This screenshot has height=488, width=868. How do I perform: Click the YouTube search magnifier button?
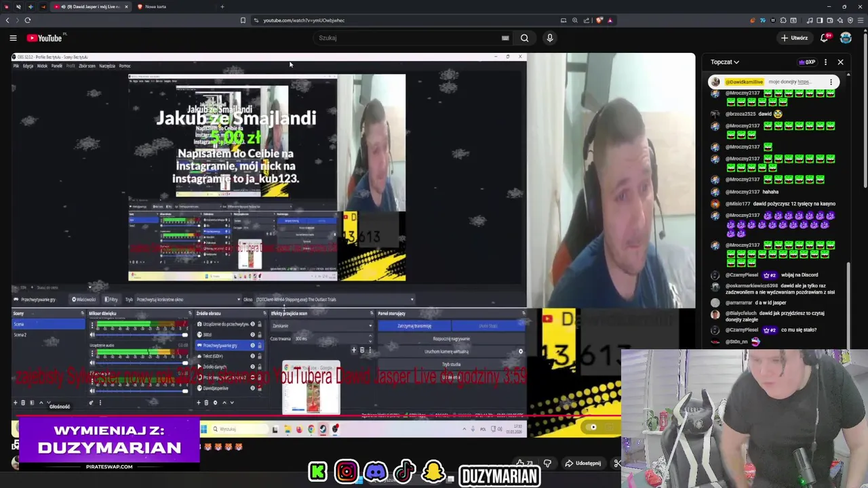click(x=524, y=38)
